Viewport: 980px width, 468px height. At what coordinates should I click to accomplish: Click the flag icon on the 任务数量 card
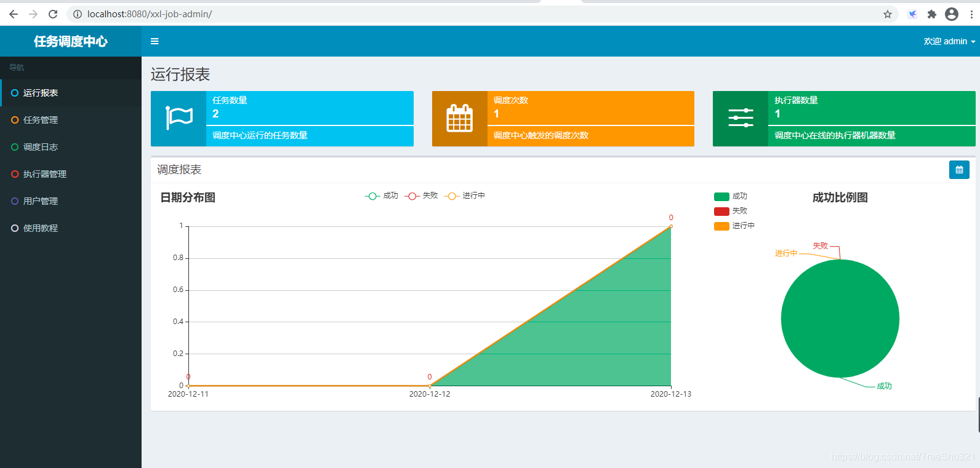coord(179,117)
